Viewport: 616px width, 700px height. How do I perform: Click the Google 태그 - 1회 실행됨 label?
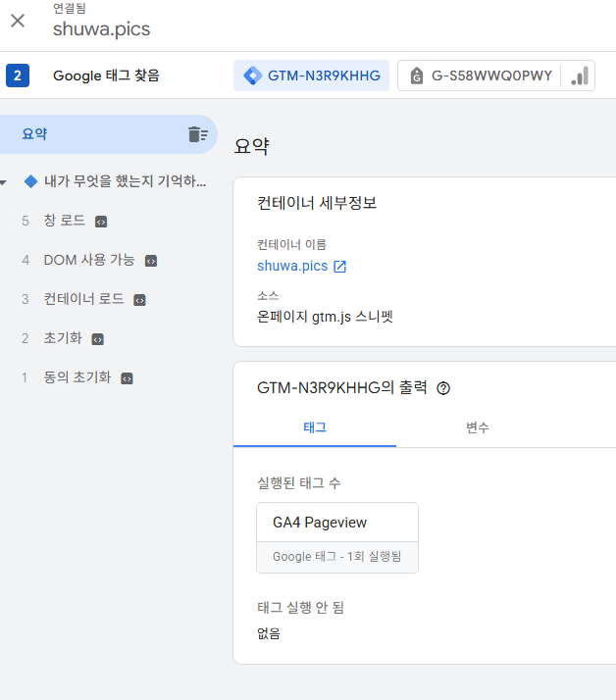[336, 556]
